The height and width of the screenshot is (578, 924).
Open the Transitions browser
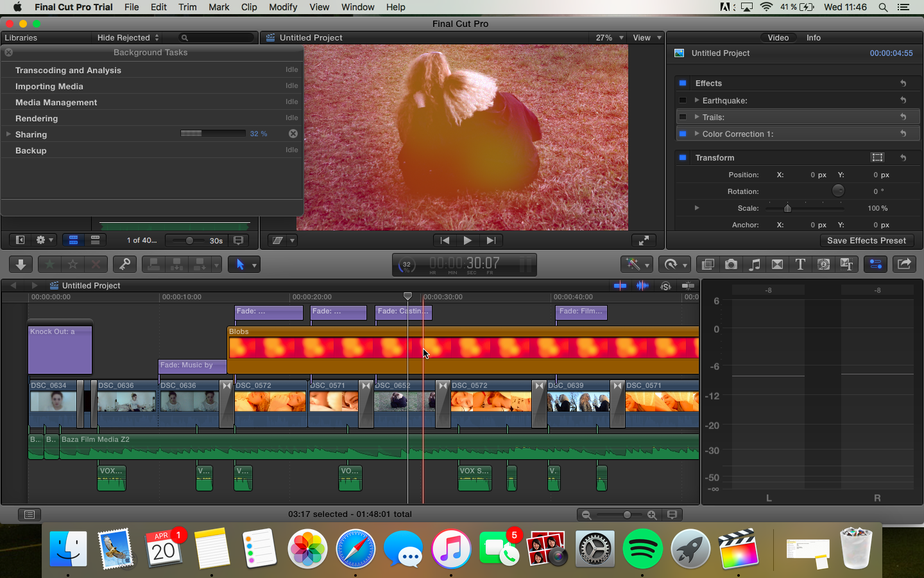(777, 265)
